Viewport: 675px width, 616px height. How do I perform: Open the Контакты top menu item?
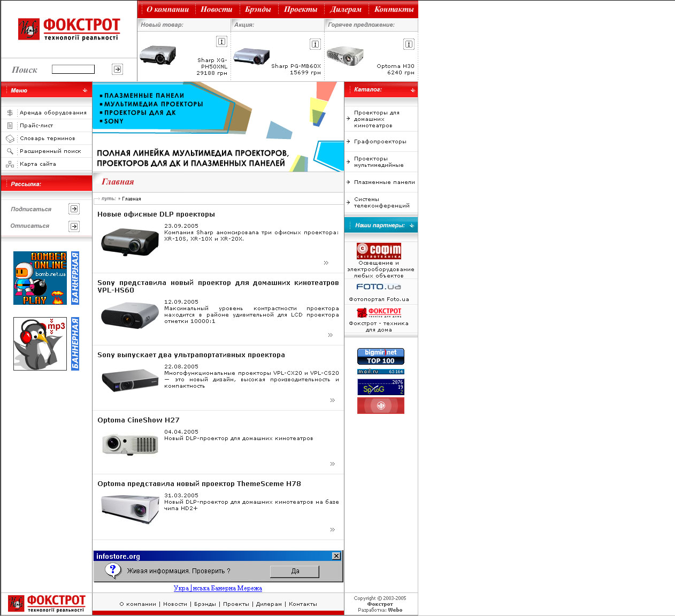[x=394, y=9]
